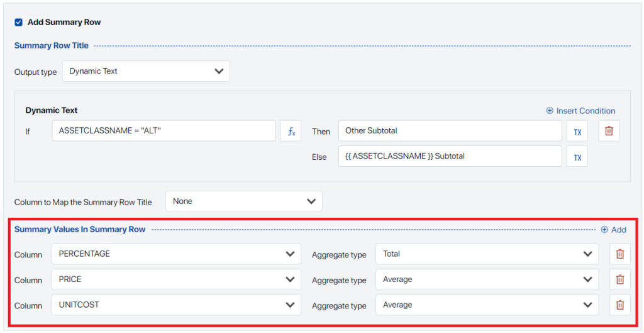Open formula editor fx icon
This screenshot has height=333, width=644.
pos(291,131)
